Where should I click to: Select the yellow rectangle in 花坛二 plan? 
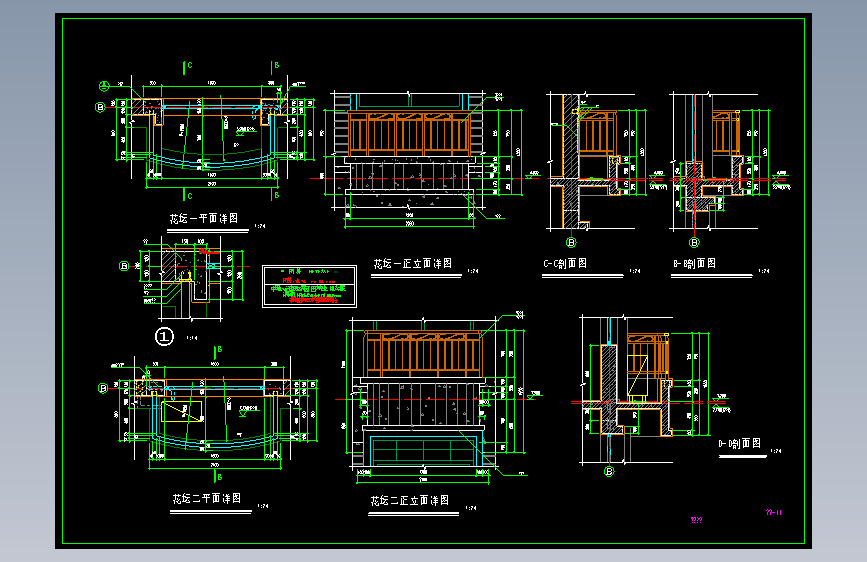pos(181,412)
